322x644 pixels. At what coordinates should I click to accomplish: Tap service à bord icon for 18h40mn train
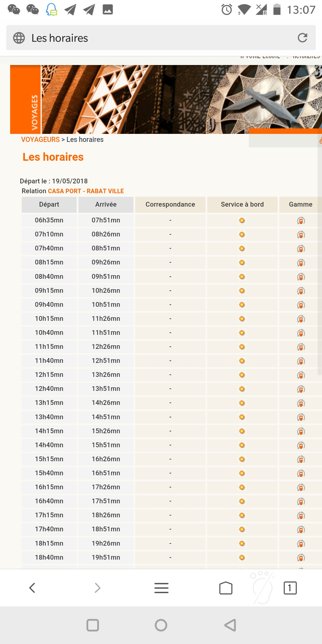point(242,558)
